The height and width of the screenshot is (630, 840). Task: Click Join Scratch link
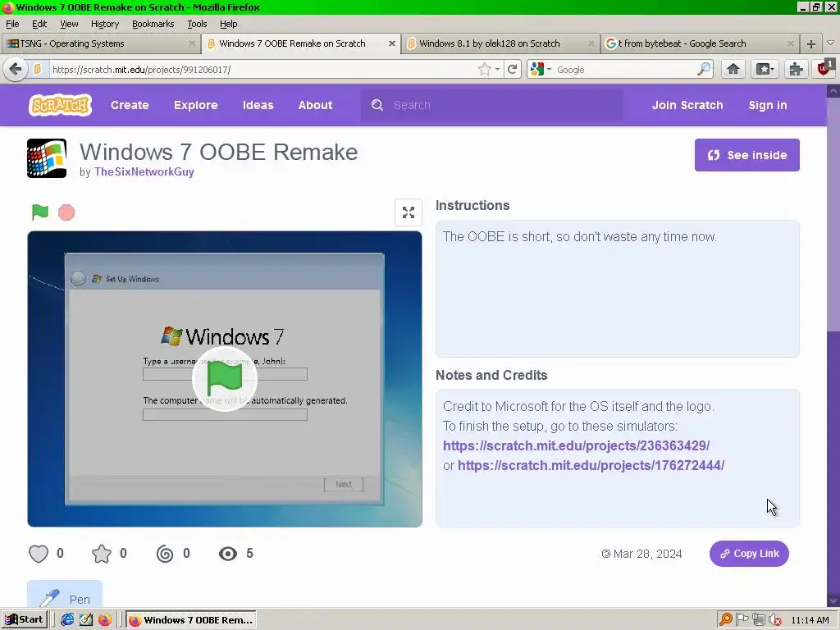pyautogui.click(x=687, y=105)
